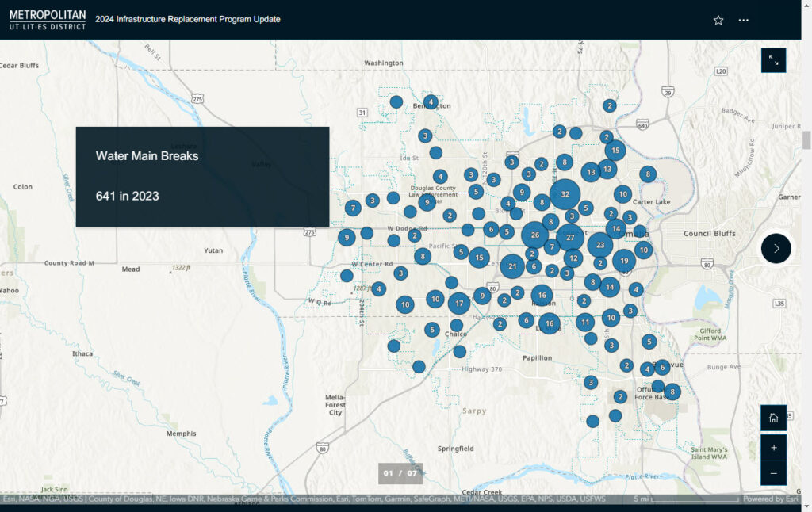The image size is (812, 512).
Task: Select the cluster marker labeled 17
Action: (459, 304)
